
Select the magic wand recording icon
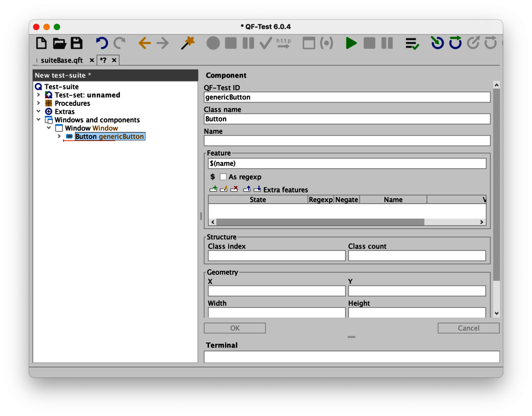[187, 43]
